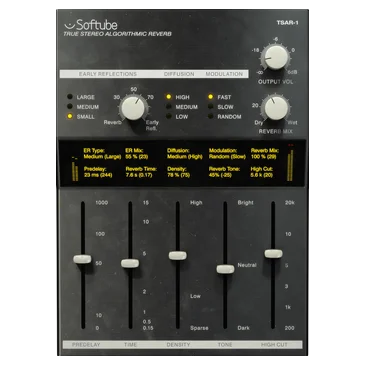Set modulation to FAST
365x365 pixels.
[211, 97]
